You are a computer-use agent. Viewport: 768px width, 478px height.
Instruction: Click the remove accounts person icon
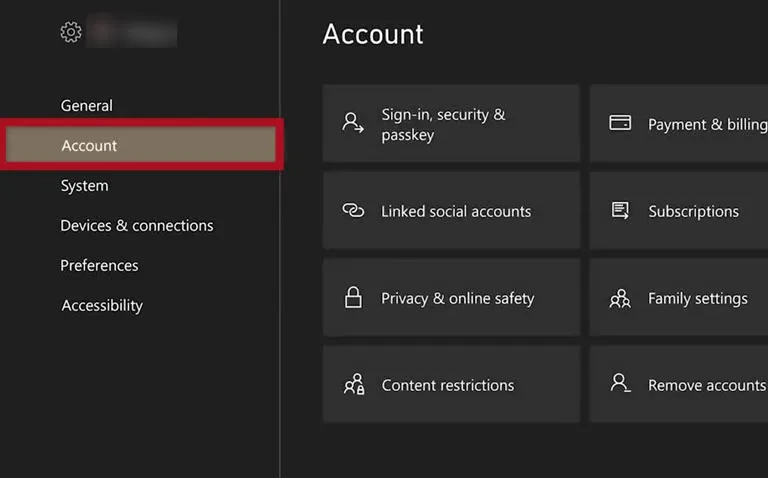click(620, 383)
